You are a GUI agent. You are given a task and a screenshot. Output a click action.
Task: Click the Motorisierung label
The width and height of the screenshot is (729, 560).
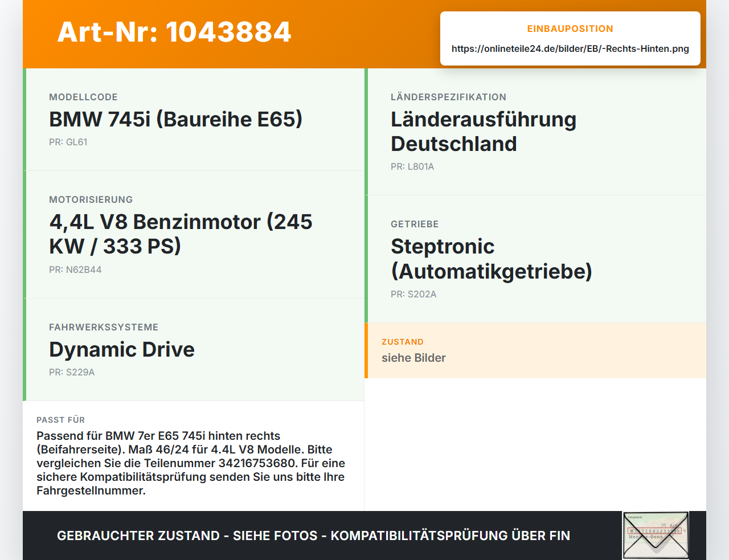tap(91, 199)
